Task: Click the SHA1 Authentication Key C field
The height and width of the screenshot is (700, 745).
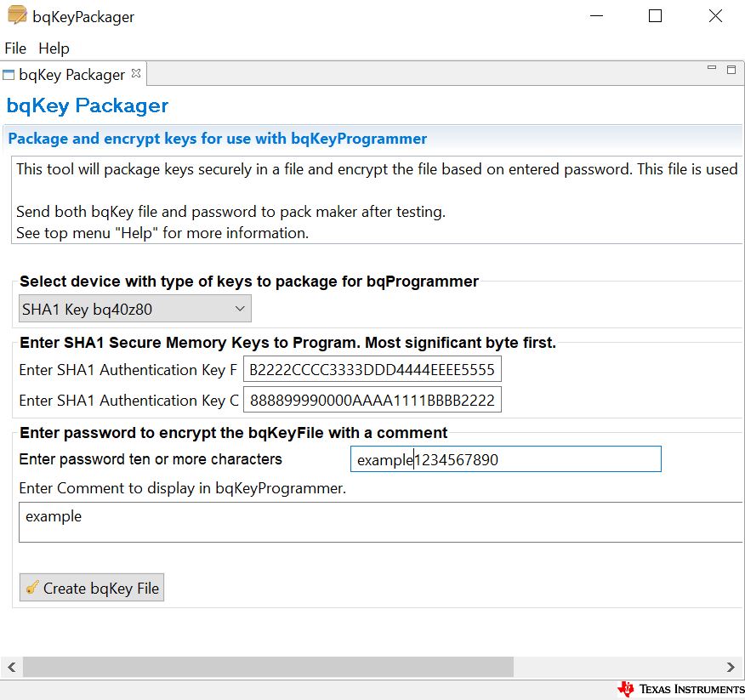Action: (x=372, y=401)
